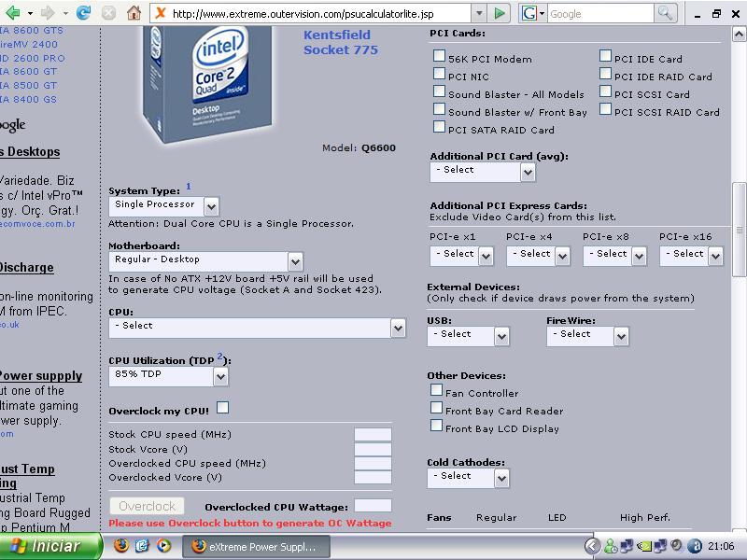Click the Stop loading icon
This screenshot has width=747, height=560.
[x=108, y=13]
